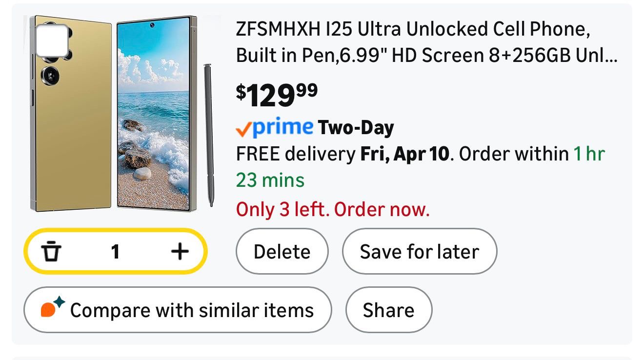Click the quantity value 1
The width and height of the screenshot is (644, 360).
[115, 252]
